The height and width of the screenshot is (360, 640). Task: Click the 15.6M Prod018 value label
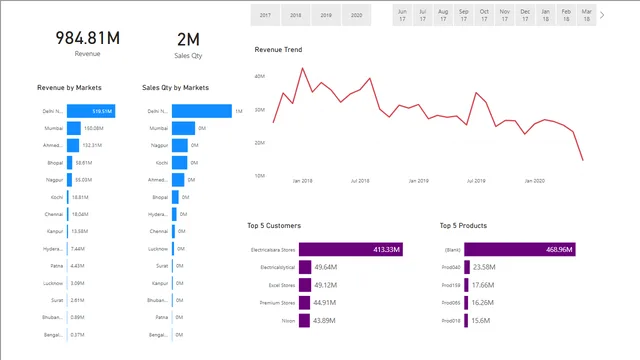(x=480, y=320)
